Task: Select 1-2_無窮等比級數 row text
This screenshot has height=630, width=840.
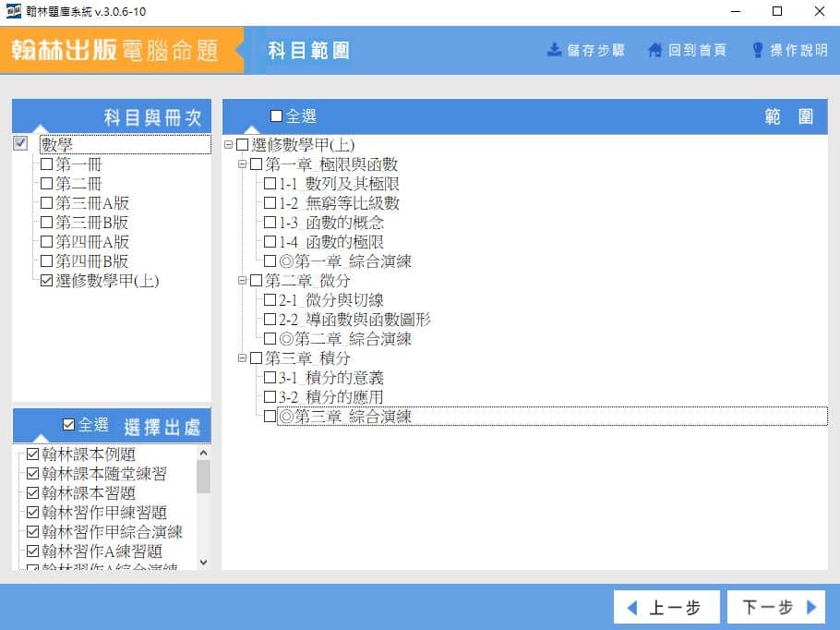Action: click(339, 202)
